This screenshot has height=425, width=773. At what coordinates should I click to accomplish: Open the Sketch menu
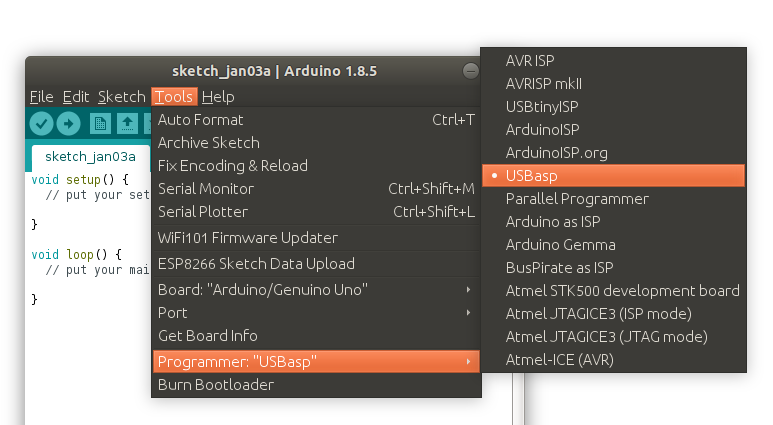(x=122, y=97)
